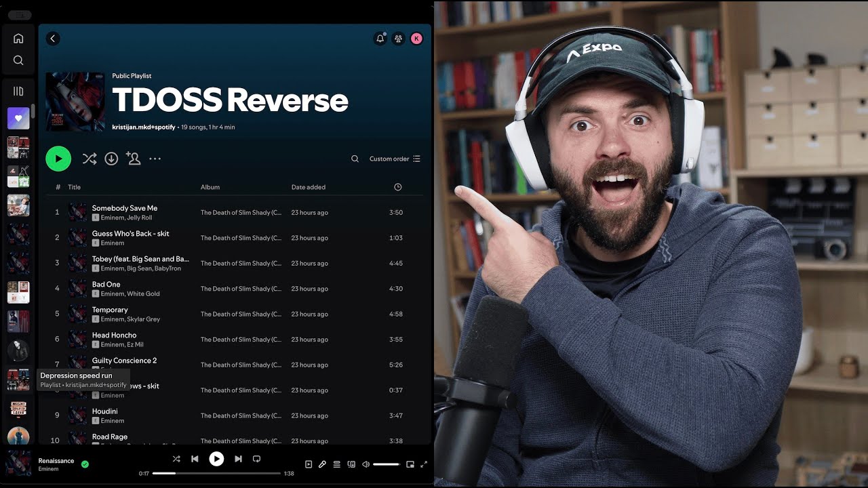Open the Liked Songs heart tile
Screen dimensions: 868x488
click(18, 118)
